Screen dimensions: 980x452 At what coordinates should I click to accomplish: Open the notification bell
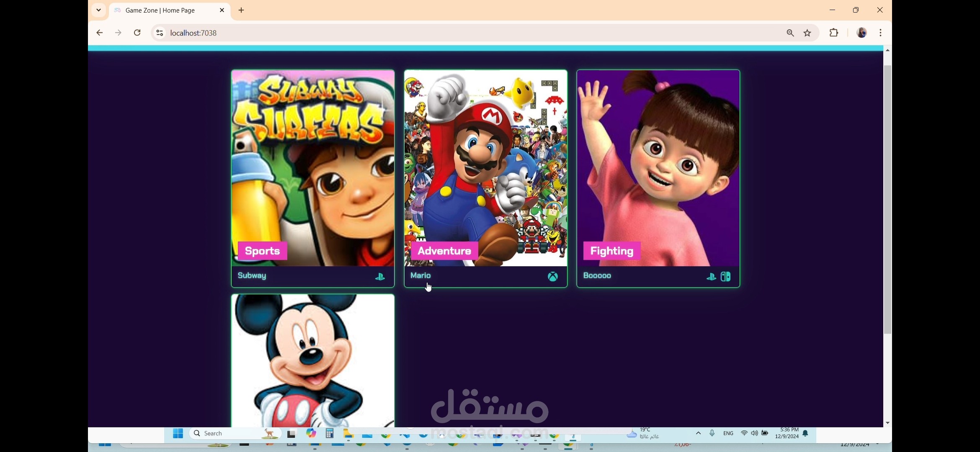[806, 434]
